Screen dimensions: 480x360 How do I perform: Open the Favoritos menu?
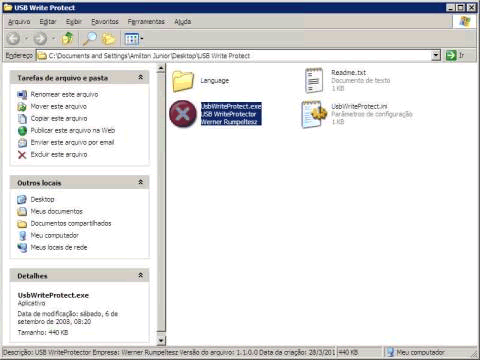[x=105, y=22]
